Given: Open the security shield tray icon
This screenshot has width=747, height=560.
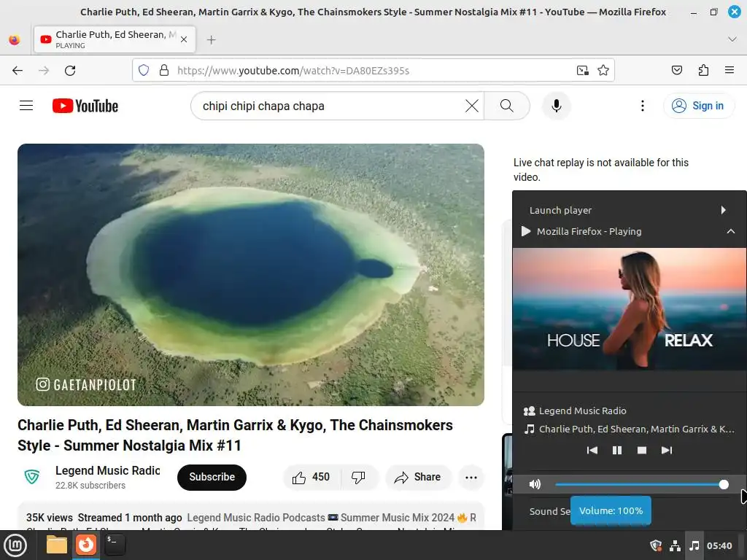Looking at the screenshot, I should (x=656, y=545).
